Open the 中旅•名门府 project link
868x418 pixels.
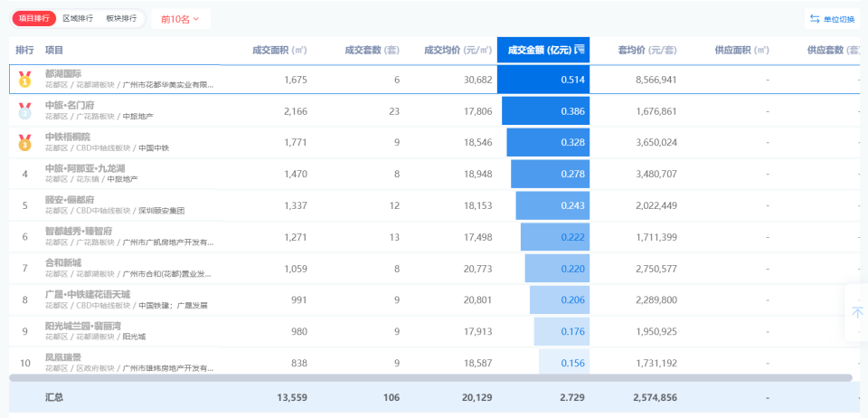click(x=69, y=105)
